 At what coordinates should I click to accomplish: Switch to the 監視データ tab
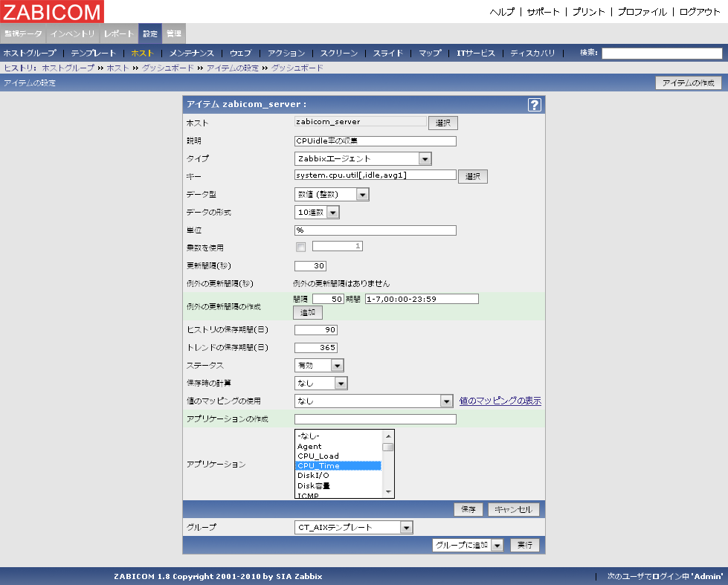click(23, 34)
